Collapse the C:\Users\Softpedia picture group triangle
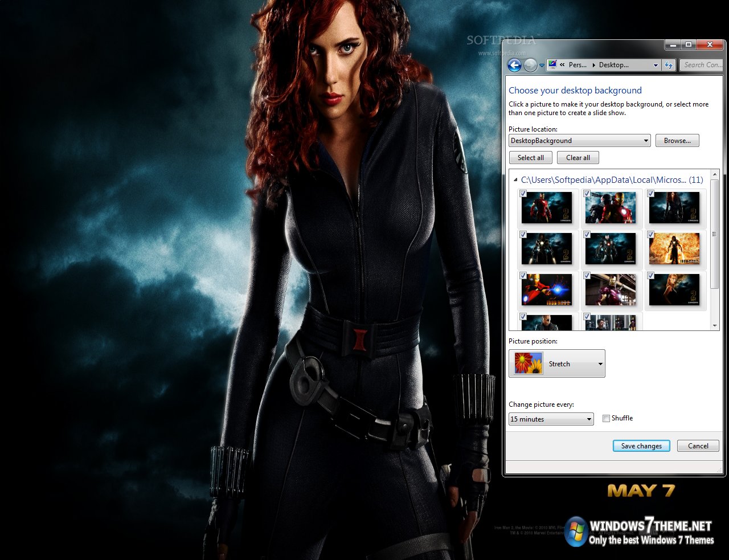The height and width of the screenshot is (560, 729). click(x=515, y=180)
